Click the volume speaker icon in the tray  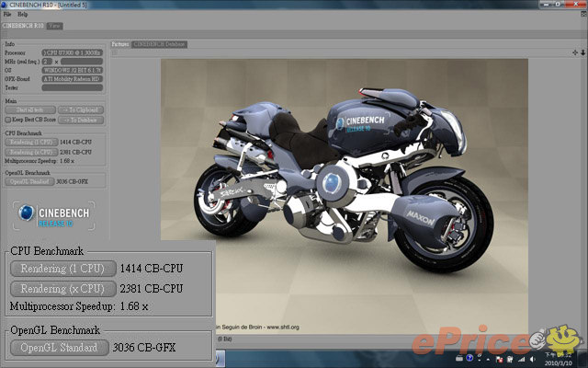(x=533, y=360)
